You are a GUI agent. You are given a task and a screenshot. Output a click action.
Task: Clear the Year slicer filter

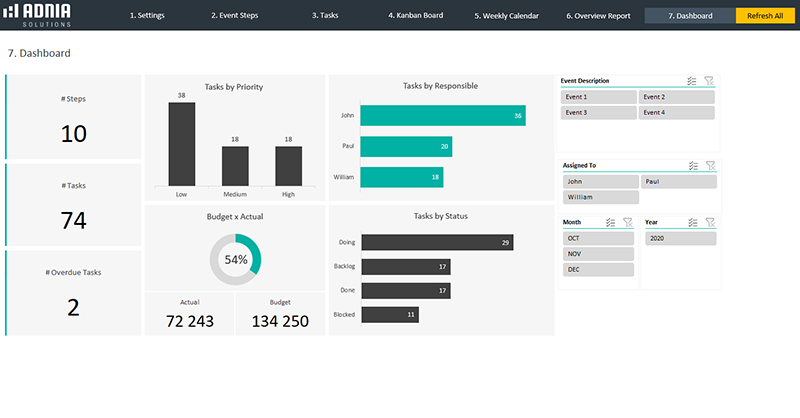pos(709,222)
